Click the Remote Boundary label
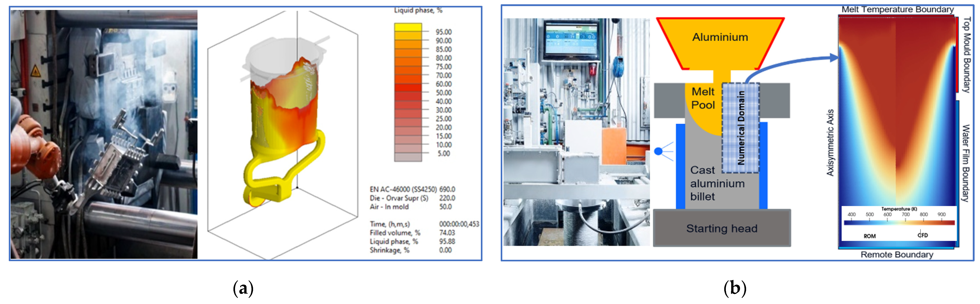The width and height of the screenshot is (980, 304). pyautogui.click(x=897, y=255)
